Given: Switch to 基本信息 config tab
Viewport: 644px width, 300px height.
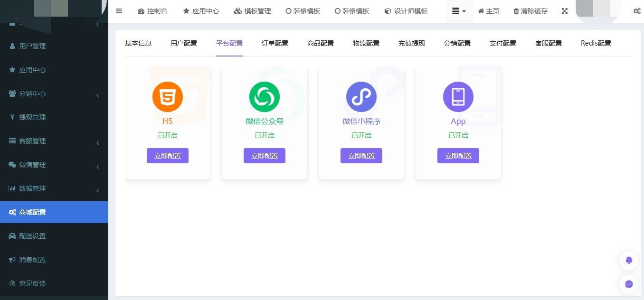Looking at the screenshot, I should 138,43.
